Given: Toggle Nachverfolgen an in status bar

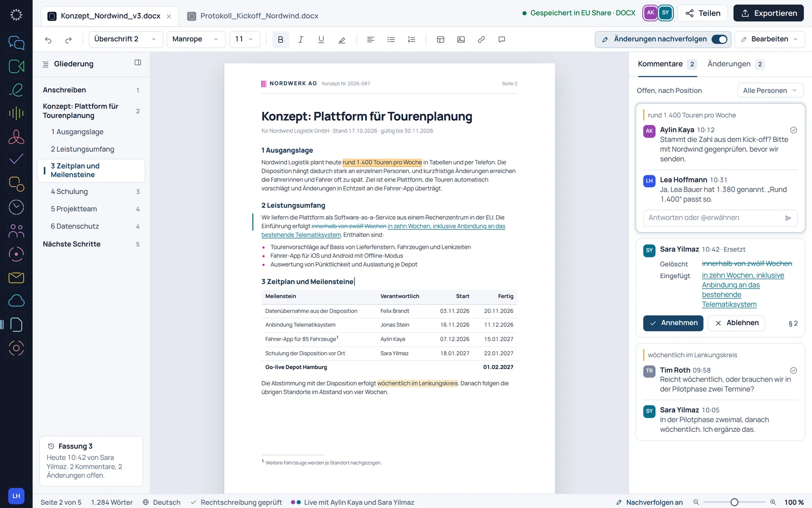Looking at the screenshot, I should (649, 502).
